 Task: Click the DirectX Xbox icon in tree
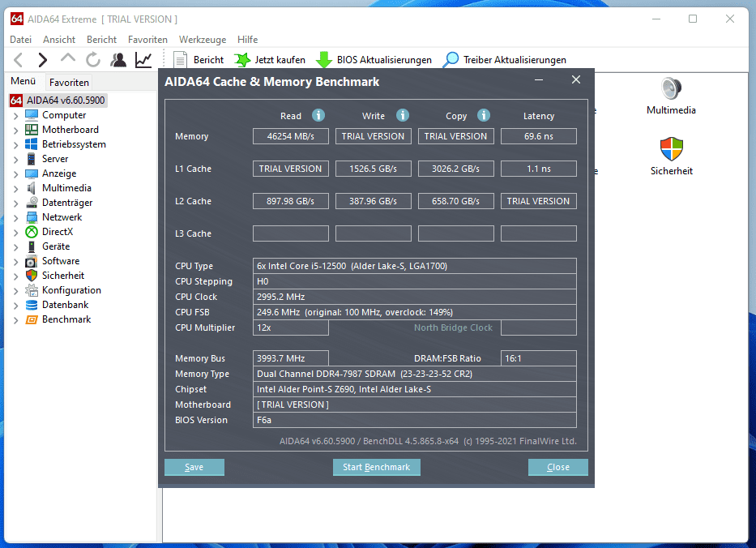pyautogui.click(x=32, y=232)
